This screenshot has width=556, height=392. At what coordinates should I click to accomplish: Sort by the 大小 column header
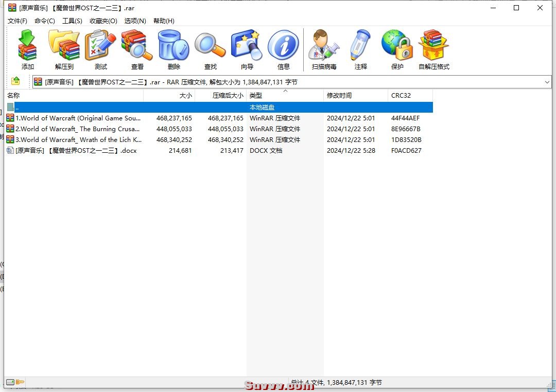coord(169,95)
